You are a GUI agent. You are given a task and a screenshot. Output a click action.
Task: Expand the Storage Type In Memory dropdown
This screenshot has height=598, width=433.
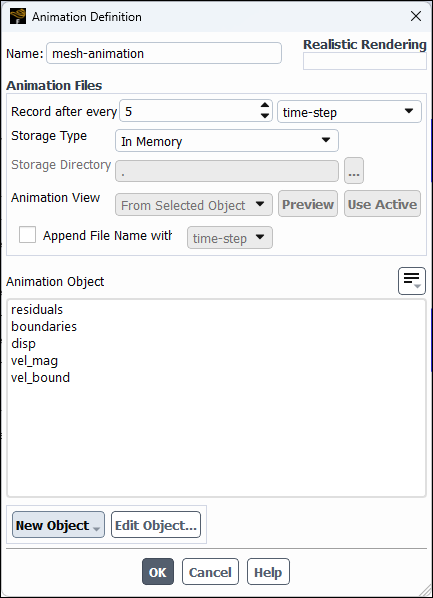pyautogui.click(x=227, y=141)
